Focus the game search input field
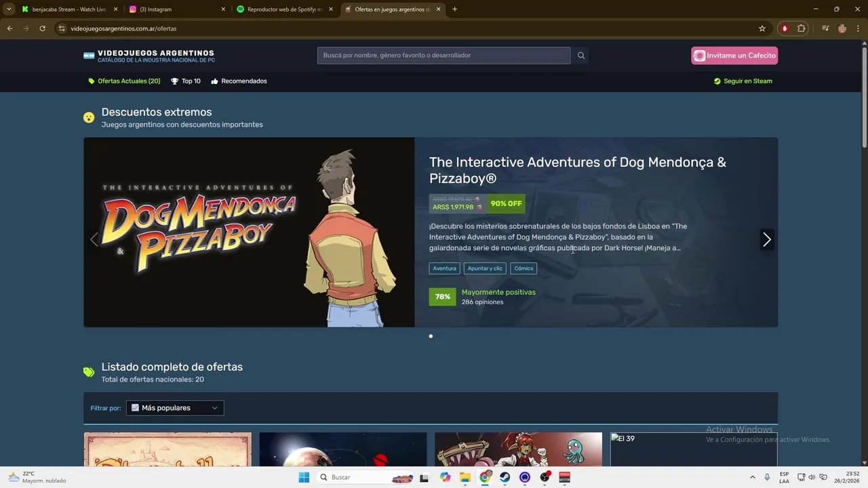 point(443,56)
